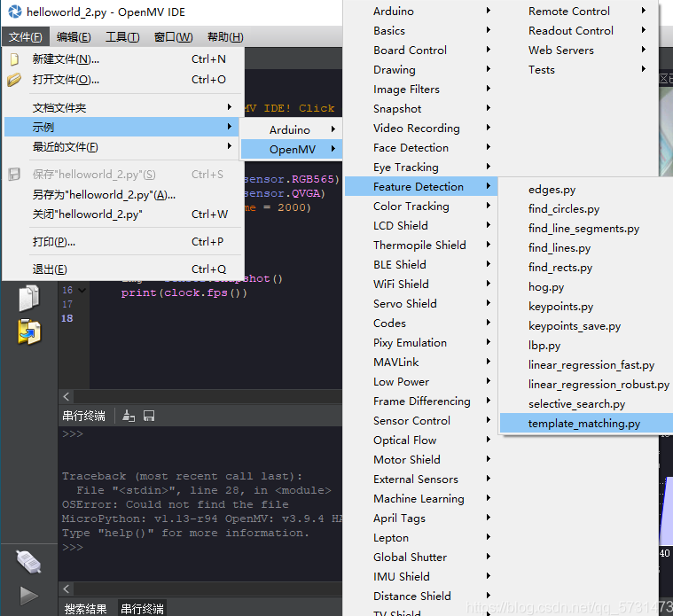Click the OpenMV IDE logo in the title bar

click(15, 12)
